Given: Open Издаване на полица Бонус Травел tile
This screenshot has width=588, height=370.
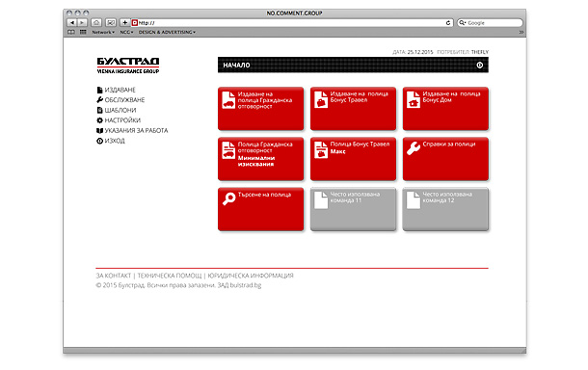Looking at the screenshot, I should (x=353, y=109).
